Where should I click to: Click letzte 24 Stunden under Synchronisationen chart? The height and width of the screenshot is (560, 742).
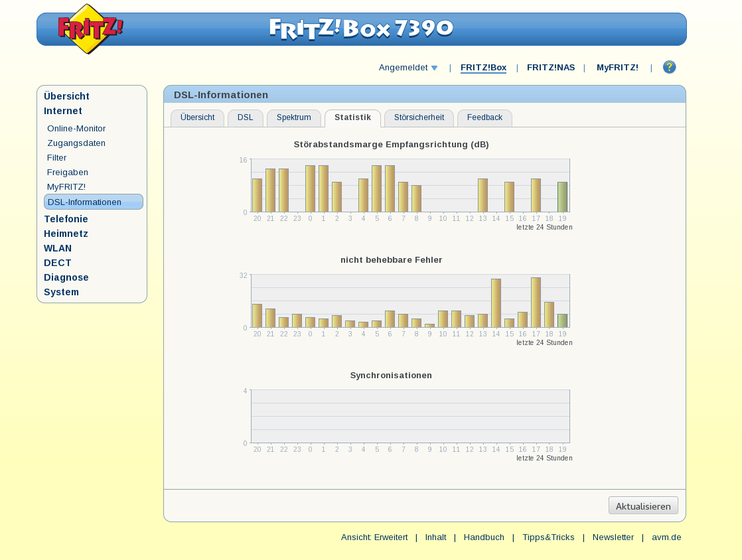pyautogui.click(x=544, y=458)
